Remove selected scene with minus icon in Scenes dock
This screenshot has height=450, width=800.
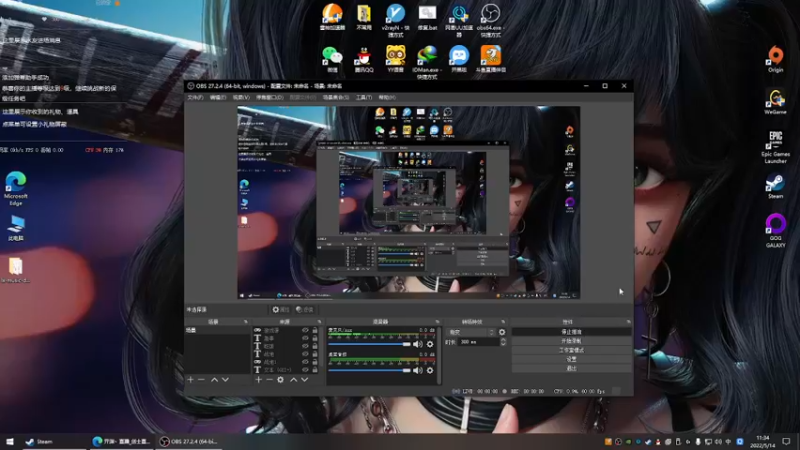[x=202, y=380]
